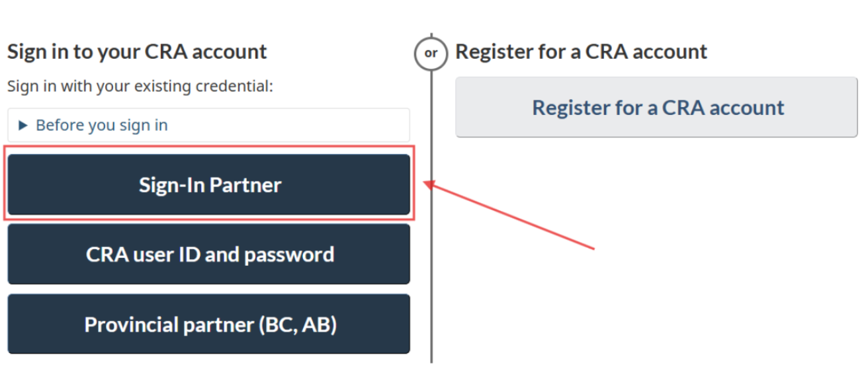Screen dimensions: 868x382
Task: Expand the Before you sign in triangle
Action: coord(24,125)
